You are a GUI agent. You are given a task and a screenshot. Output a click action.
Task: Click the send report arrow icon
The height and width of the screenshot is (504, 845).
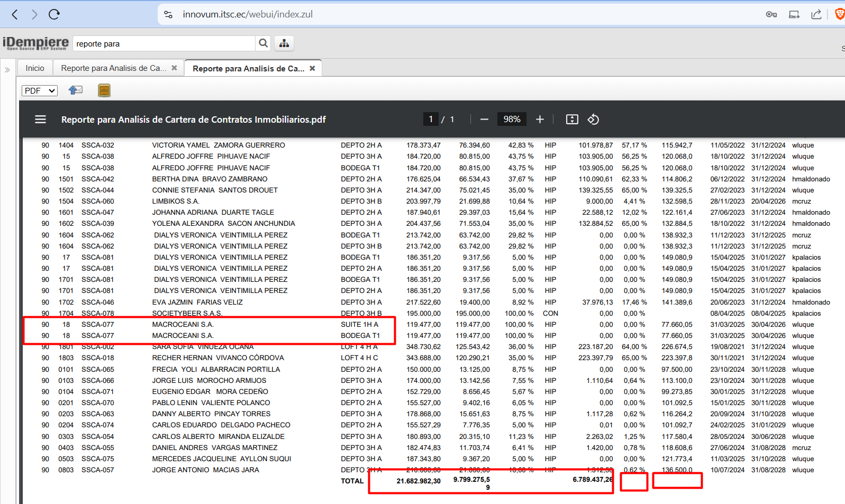[x=76, y=90]
